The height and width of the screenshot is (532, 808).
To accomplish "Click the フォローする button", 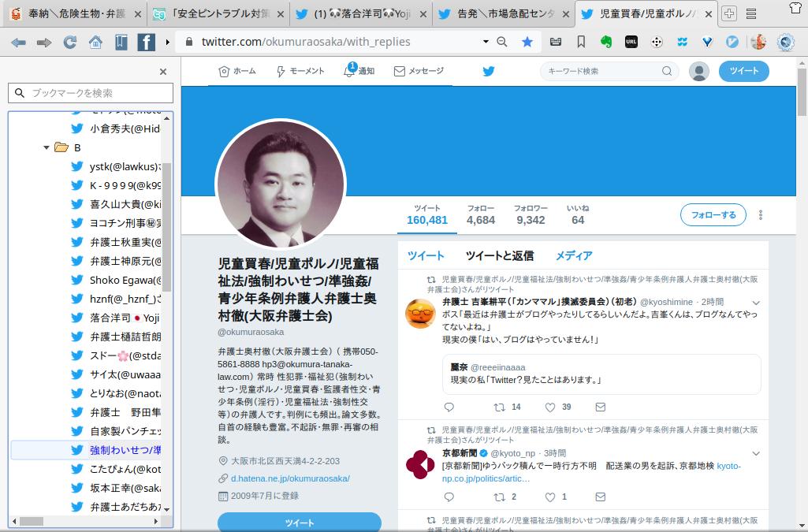I will coord(713,214).
